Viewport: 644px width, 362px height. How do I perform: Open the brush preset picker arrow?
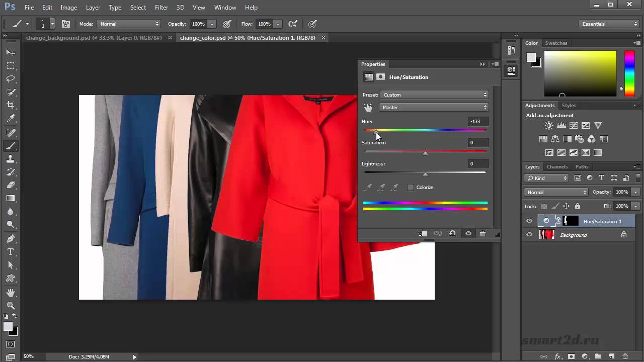52,24
